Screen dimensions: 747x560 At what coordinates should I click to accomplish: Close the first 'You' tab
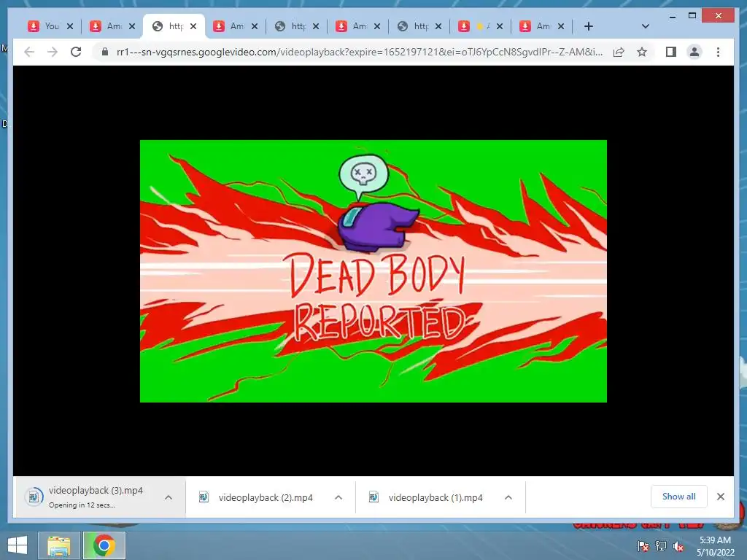[x=70, y=26]
